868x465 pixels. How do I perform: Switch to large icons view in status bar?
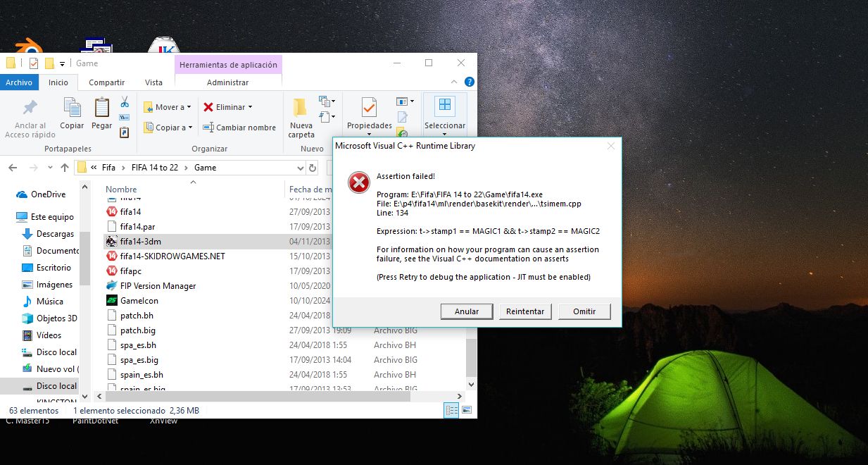pos(465,411)
